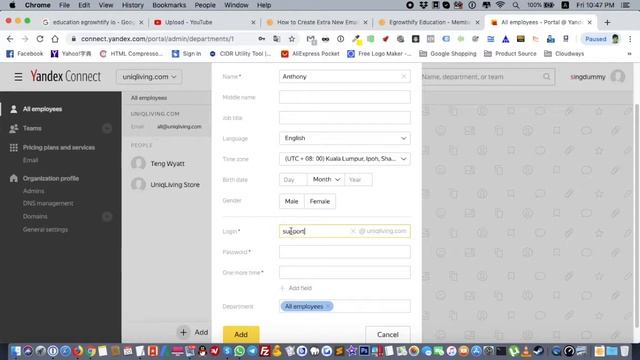Screen dimensions: 640x360
Task: Open the Cloudways bookmarks folder
Action: (564, 53)
